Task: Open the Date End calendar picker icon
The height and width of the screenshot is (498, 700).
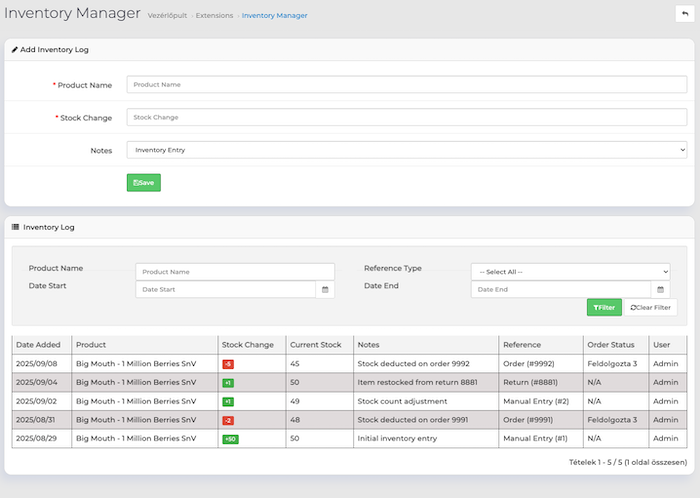Action: point(661,290)
